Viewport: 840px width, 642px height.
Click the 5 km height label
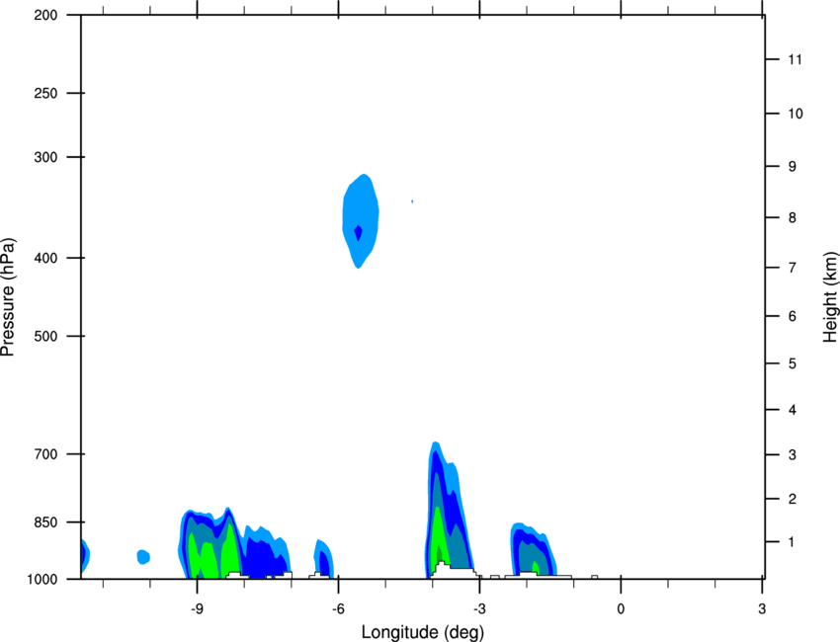793,363
